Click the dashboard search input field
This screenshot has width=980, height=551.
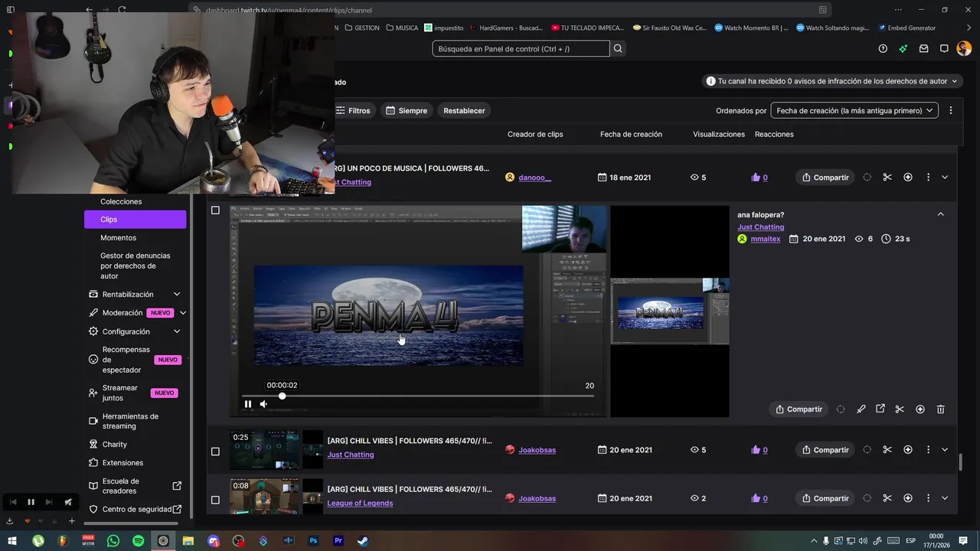(521, 48)
